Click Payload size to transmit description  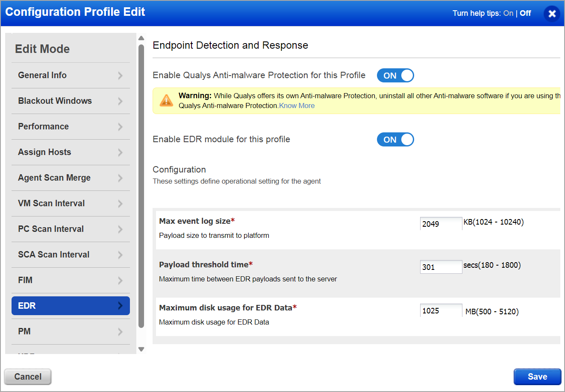[x=214, y=235]
